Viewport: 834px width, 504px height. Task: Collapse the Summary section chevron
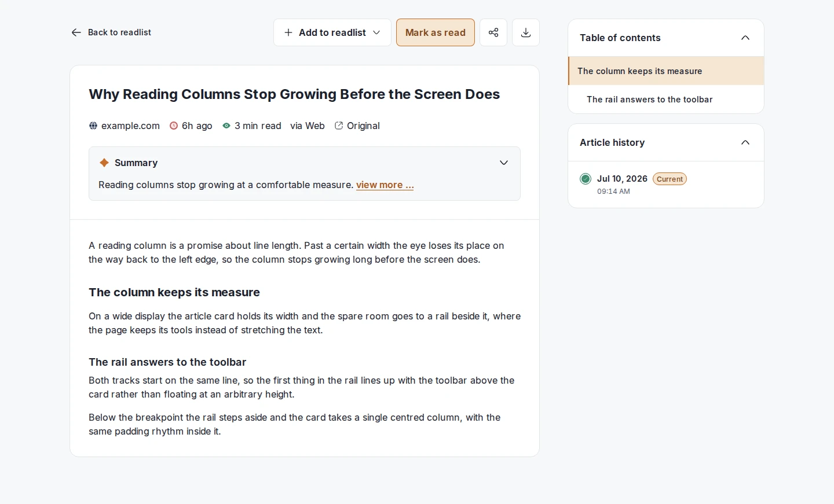[x=504, y=163]
